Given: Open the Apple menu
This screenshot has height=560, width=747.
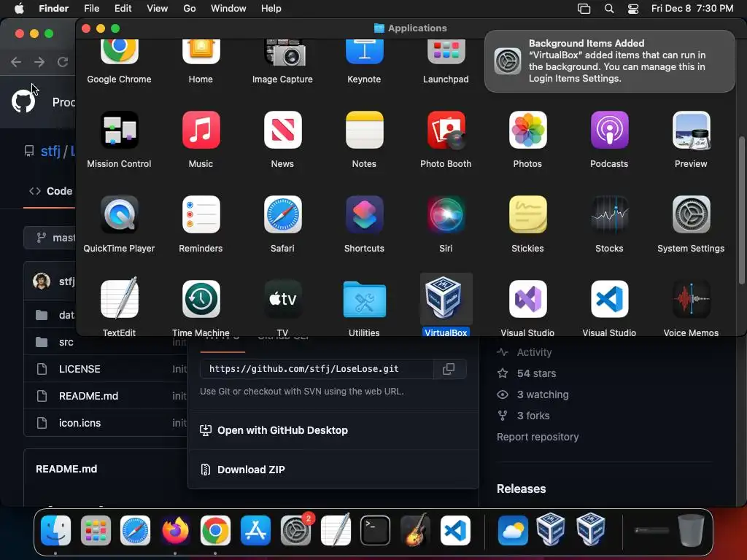Looking at the screenshot, I should (x=19, y=8).
